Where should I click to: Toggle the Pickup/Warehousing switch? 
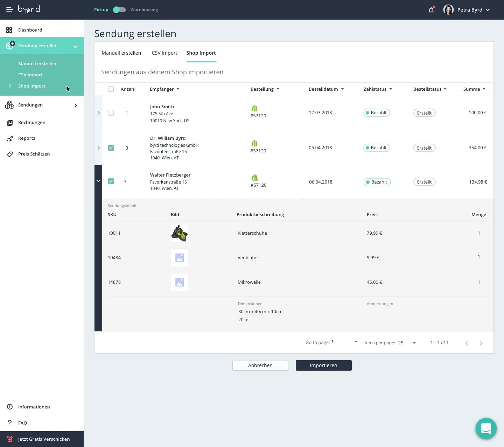[x=119, y=10]
